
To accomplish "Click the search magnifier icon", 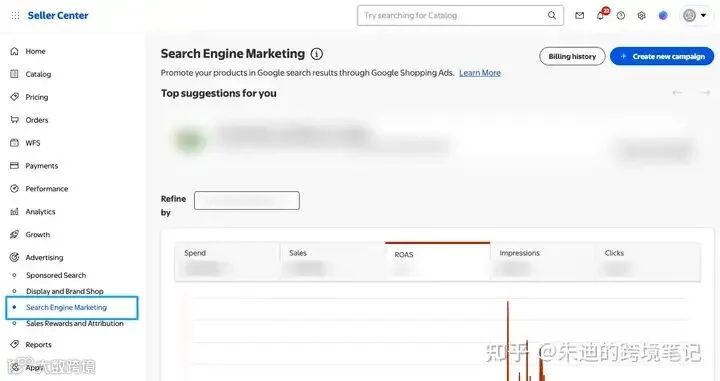I will click(x=551, y=15).
